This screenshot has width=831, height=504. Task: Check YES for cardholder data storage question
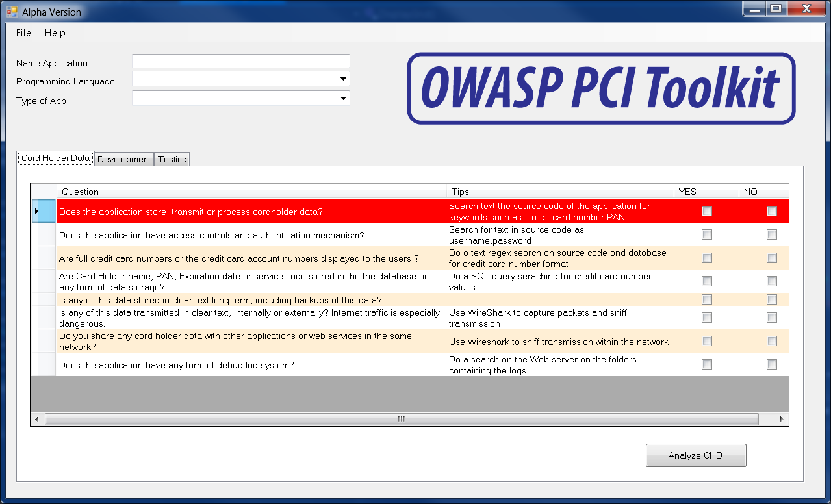706,211
